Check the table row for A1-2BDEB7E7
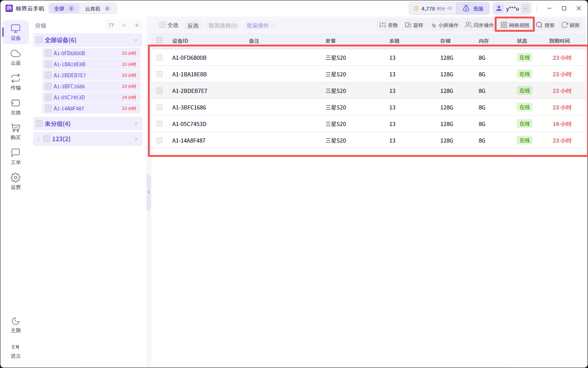The width and height of the screenshot is (588, 368). pyautogui.click(x=159, y=91)
